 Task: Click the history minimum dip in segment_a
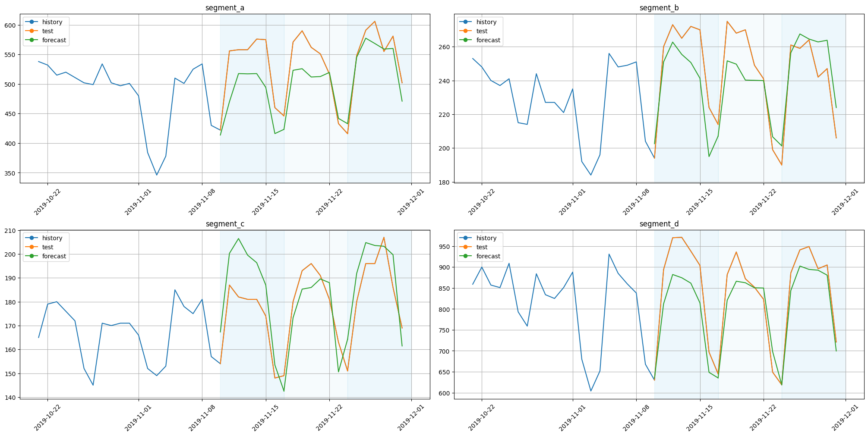[x=157, y=175]
